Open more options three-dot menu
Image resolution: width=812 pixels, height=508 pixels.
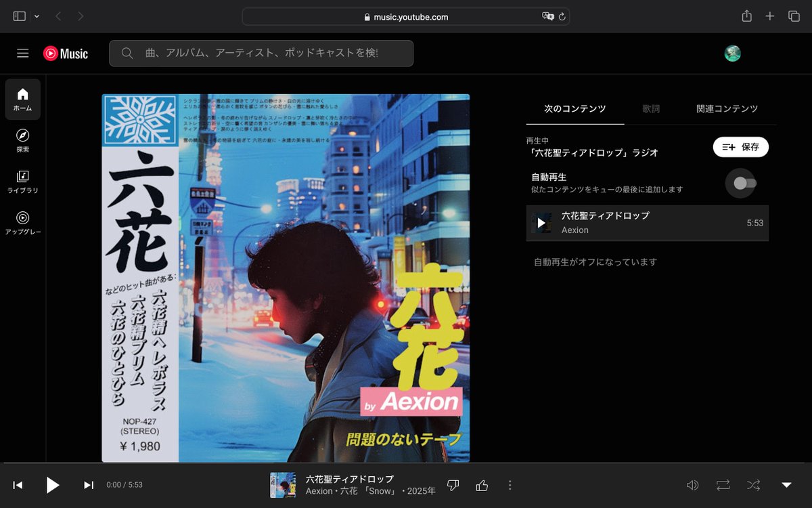pos(510,485)
